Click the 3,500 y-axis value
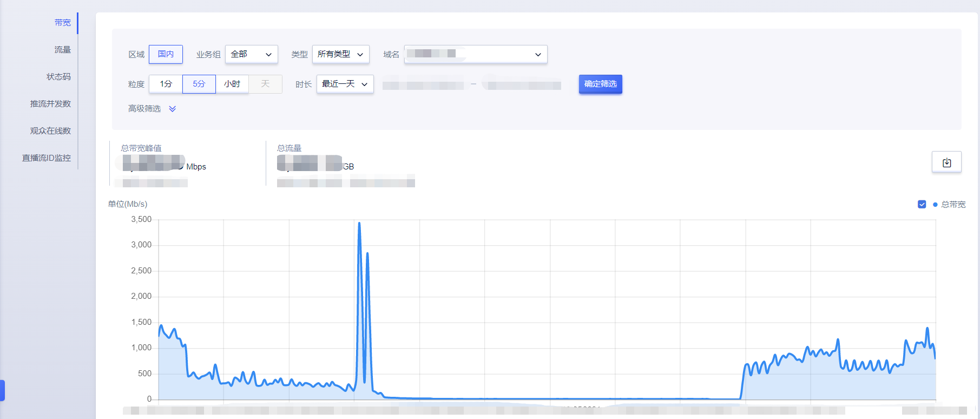980x419 pixels. click(141, 219)
